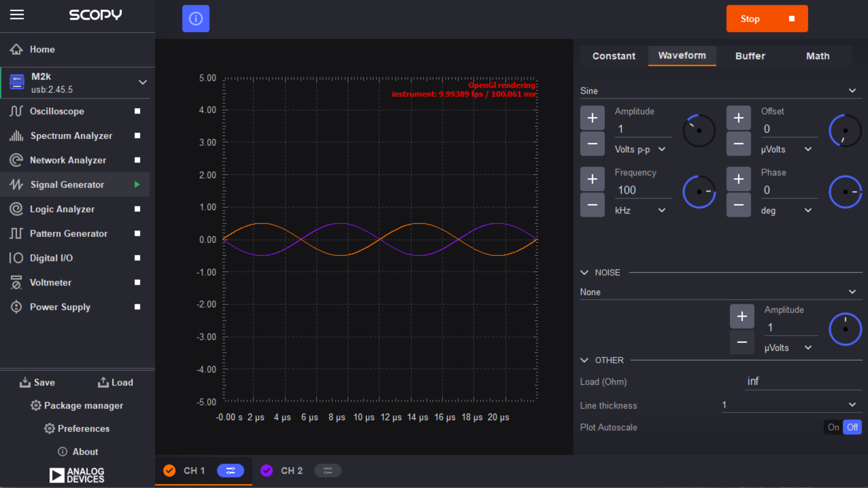Click the Voltmeter icon
868x488 pixels.
point(16,282)
